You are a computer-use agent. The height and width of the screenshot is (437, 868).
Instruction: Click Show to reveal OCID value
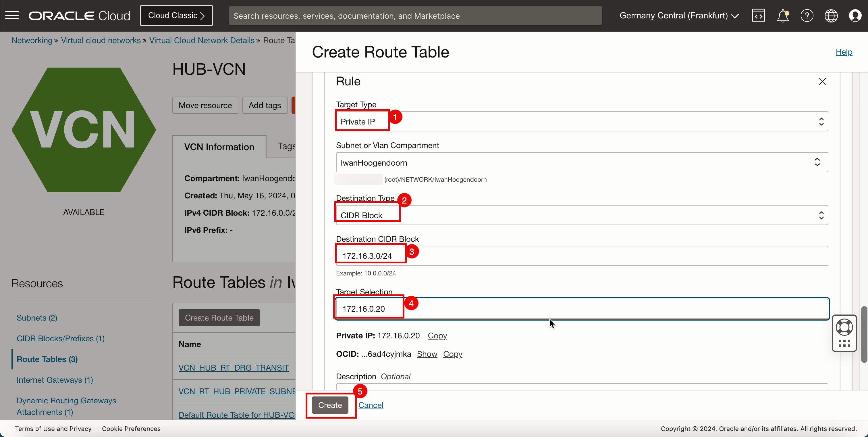pyautogui.click(x=427, y=353)
